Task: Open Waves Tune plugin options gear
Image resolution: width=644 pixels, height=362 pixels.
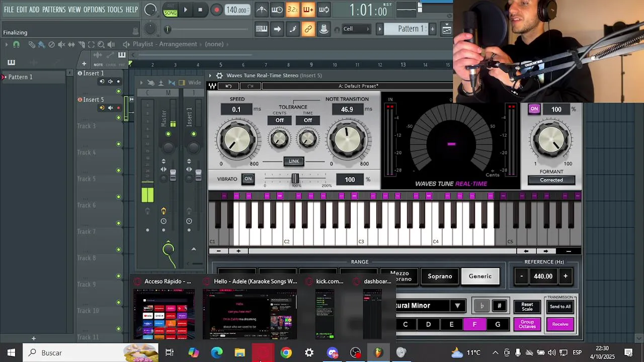Action: 219,75
